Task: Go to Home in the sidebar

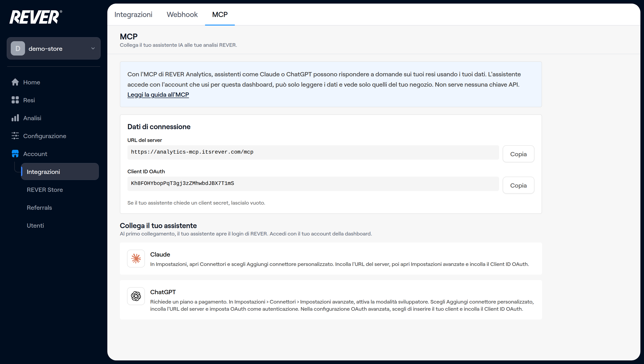Action: [32, 82]
